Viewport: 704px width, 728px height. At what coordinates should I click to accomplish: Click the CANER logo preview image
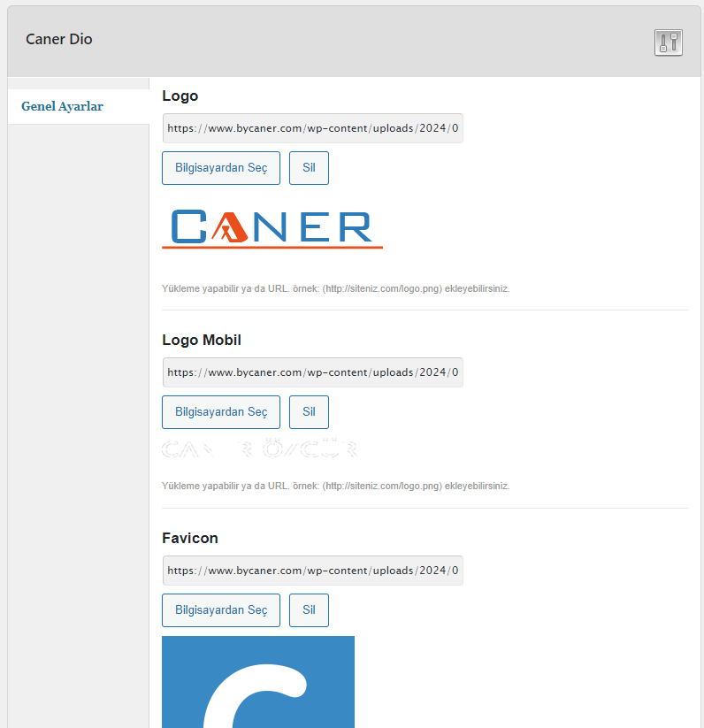point(272,228)
